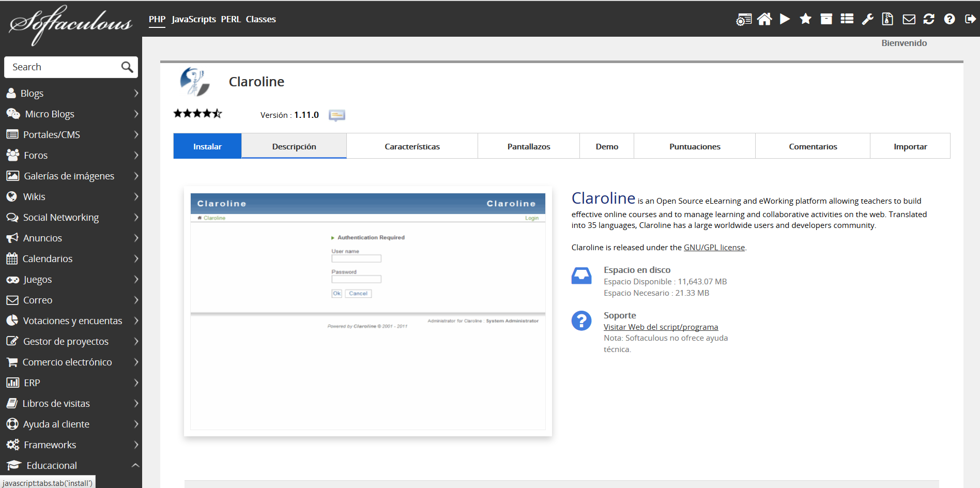Click the home icon in top toolbar
980x488 pixels.
pyautogui.click(x=764, y=19)
